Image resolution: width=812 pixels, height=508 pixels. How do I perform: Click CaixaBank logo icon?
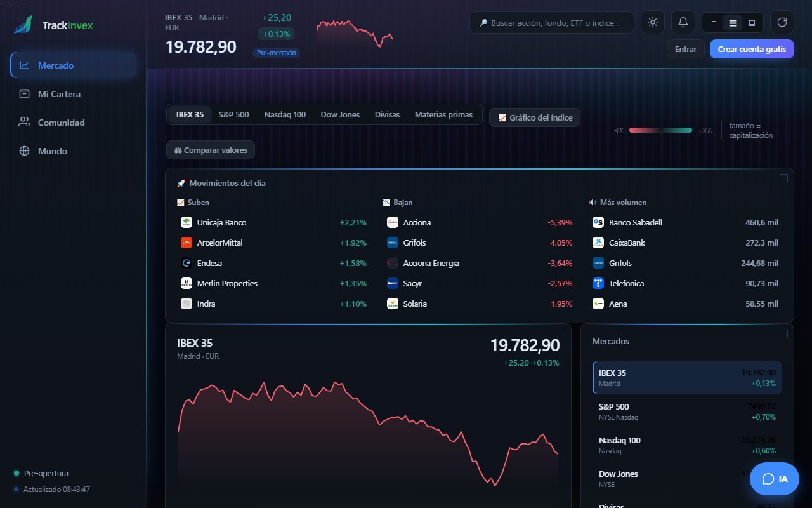[598, 243]
